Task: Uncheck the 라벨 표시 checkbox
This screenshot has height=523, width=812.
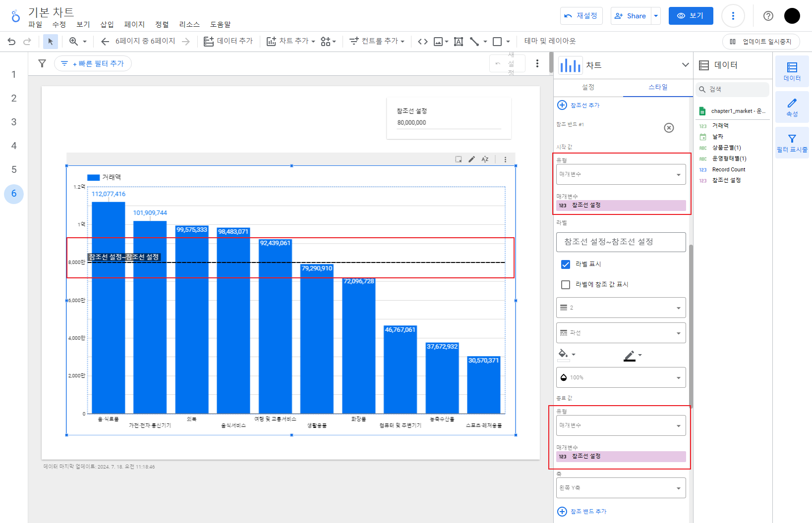Action: point(565,264)
